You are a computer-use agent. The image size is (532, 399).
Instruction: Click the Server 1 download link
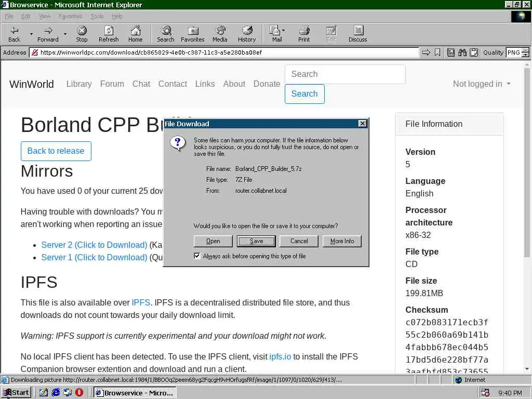(94, 258)
